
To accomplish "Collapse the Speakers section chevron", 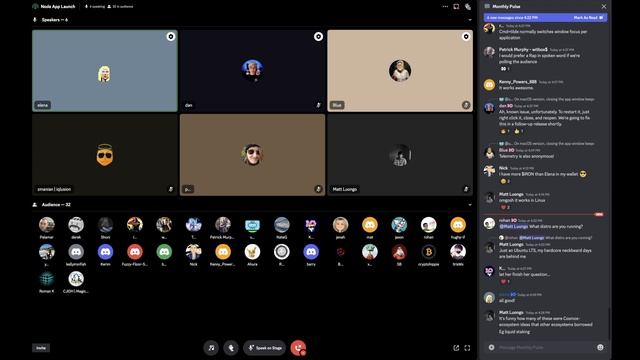I will (x=470, y=20).
